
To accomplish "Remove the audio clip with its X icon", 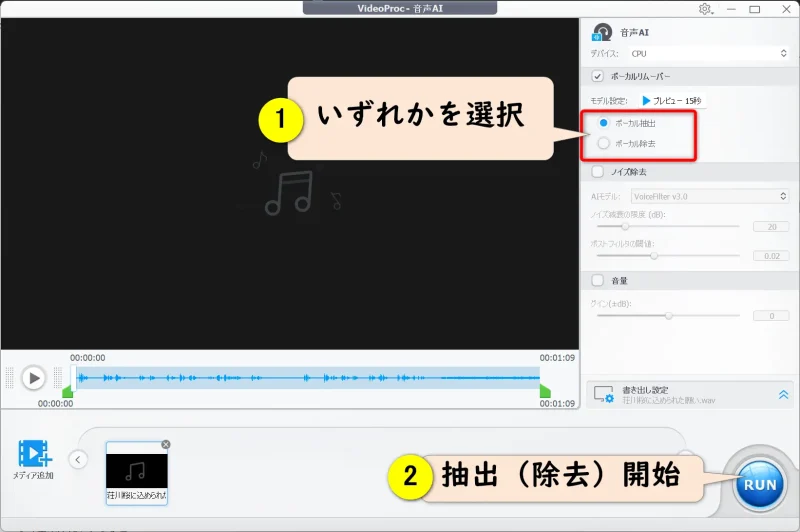I will 165,445.
